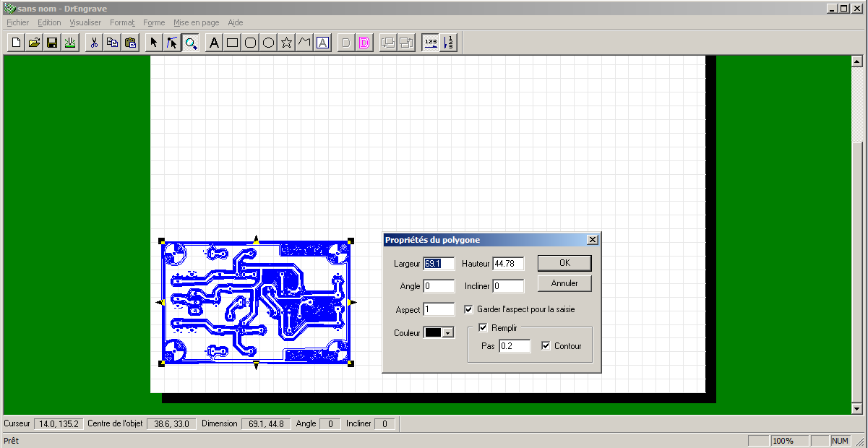Click the pink outlined D icon
868x448 pixels.
364,43
